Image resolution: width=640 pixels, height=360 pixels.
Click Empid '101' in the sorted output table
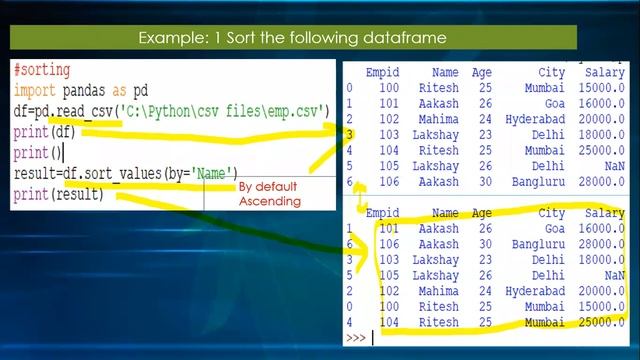(389, 229)
